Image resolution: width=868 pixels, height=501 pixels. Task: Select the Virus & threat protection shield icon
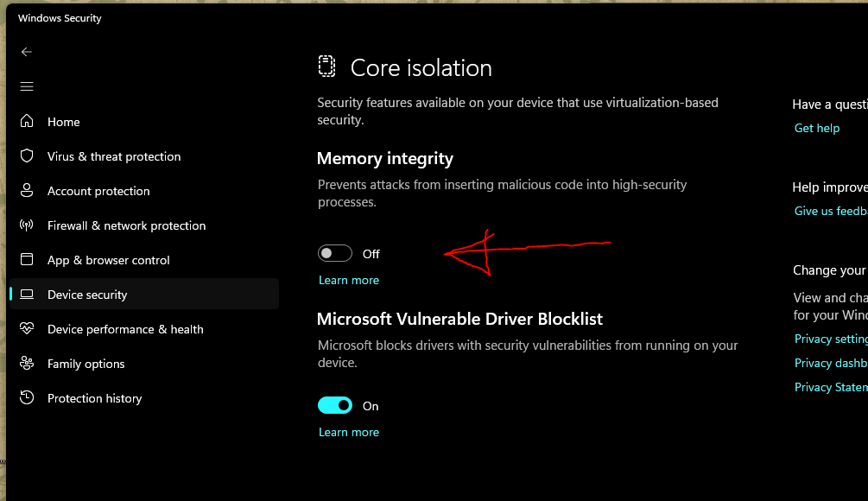coord(27,156)
